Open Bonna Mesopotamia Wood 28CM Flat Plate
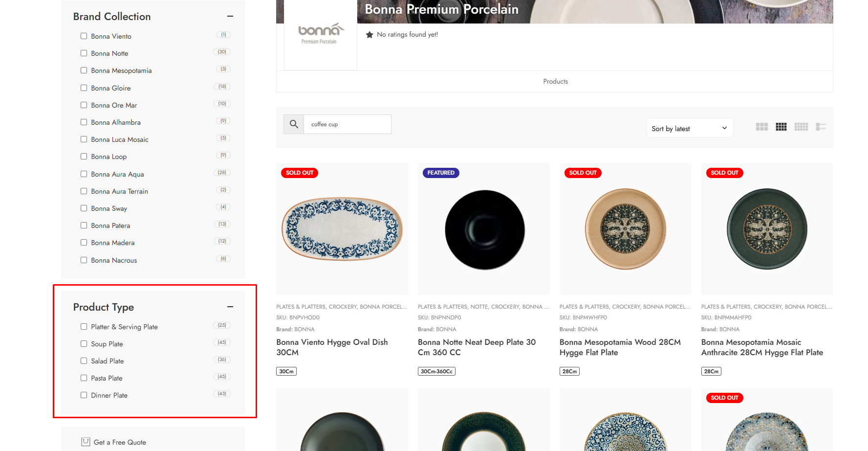Viewport: 868px width, 451px height. pyautogui.click(x=620, y=347)
